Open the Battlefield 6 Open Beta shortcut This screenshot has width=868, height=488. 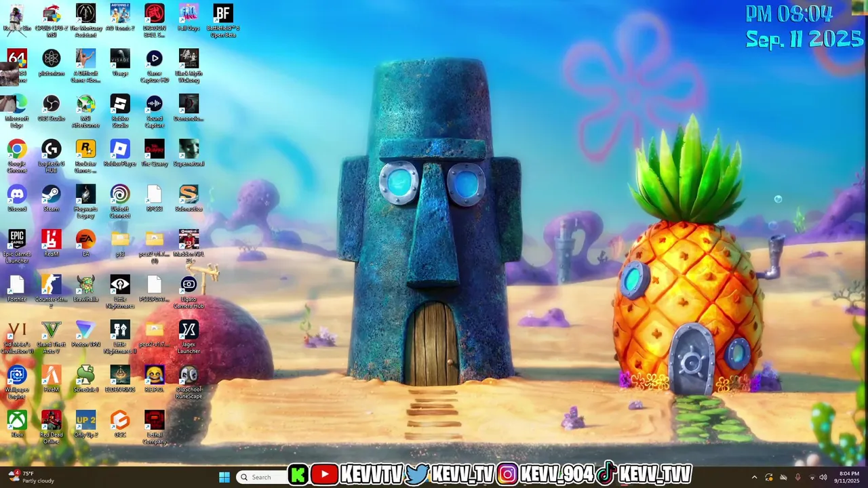223,20
